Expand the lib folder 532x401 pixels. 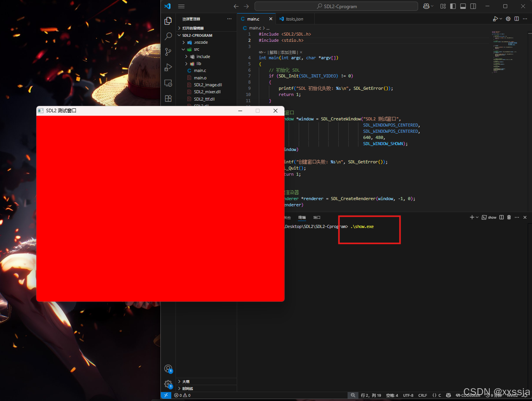[187, 63]
